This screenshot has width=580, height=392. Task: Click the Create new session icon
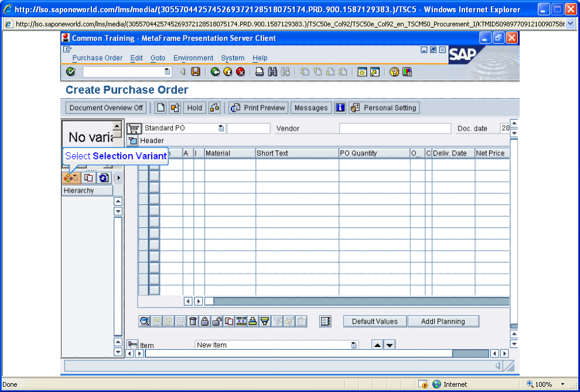click(x=362, y=71)
